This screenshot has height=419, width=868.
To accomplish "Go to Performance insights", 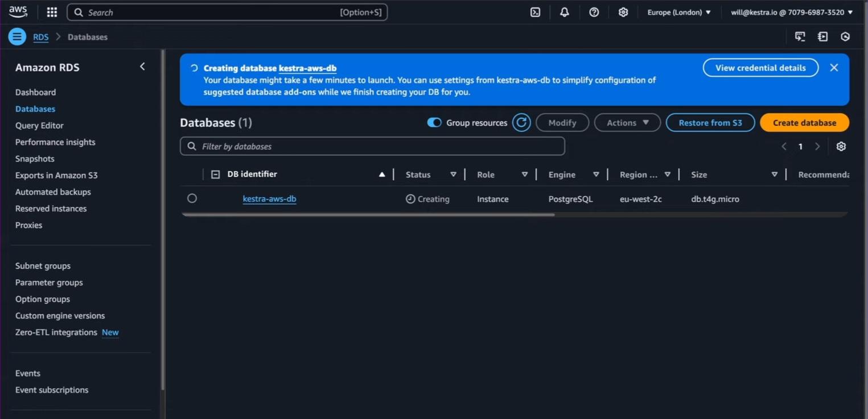I will coord(55,142).
